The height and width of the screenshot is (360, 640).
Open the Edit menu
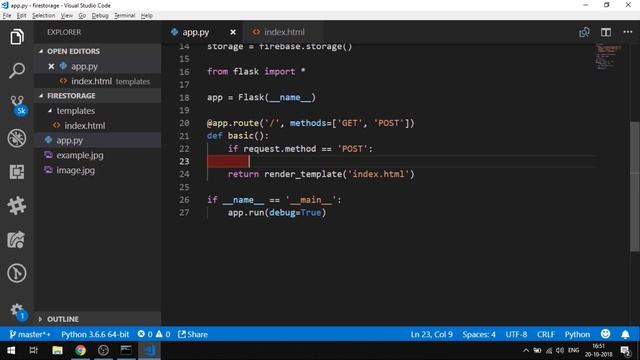click(x=22, y=16)
